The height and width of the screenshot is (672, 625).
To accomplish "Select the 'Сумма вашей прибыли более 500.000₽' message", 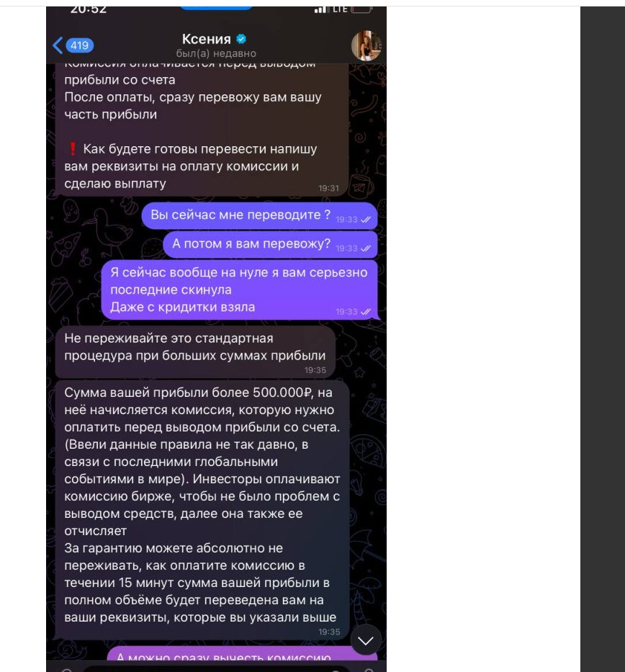I will coord(202,510).
